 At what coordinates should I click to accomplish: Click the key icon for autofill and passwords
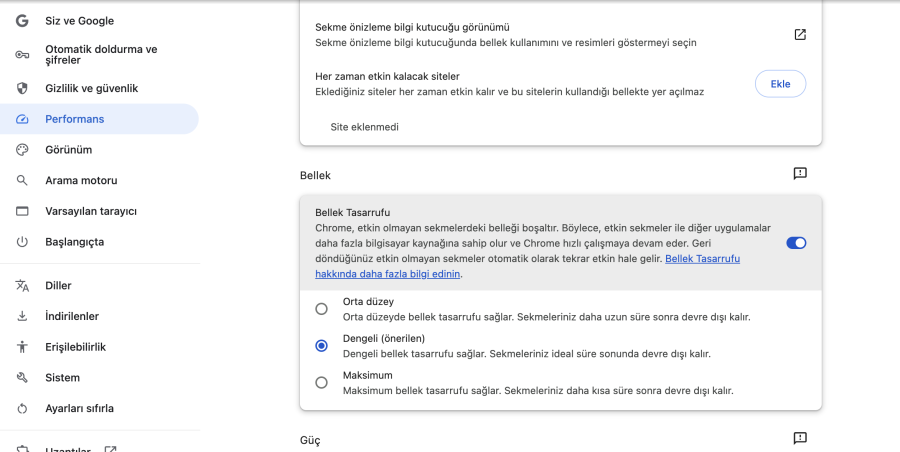(22, 55)
